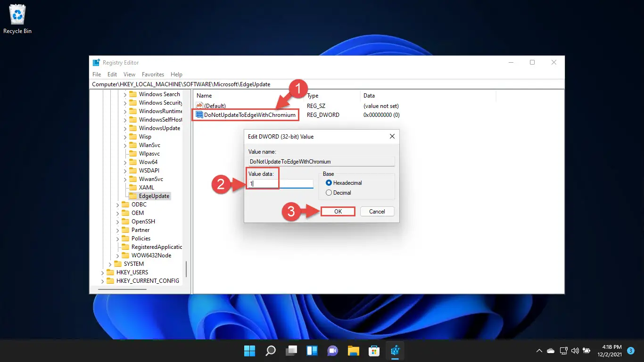The height and width of the screenshot is (362, 644).
Task: Open Microsoft Store from the taskbar
Action: click(x=374, y=351)
